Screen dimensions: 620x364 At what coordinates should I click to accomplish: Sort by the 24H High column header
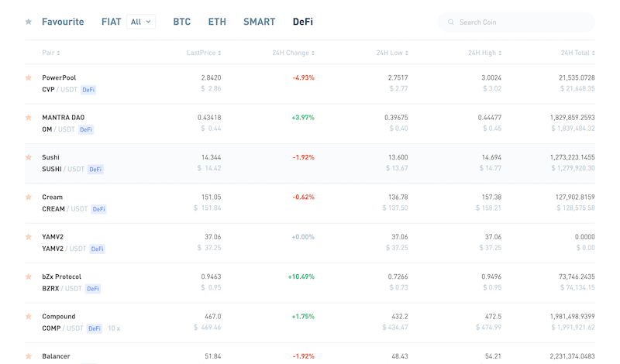tap(485, 53)
